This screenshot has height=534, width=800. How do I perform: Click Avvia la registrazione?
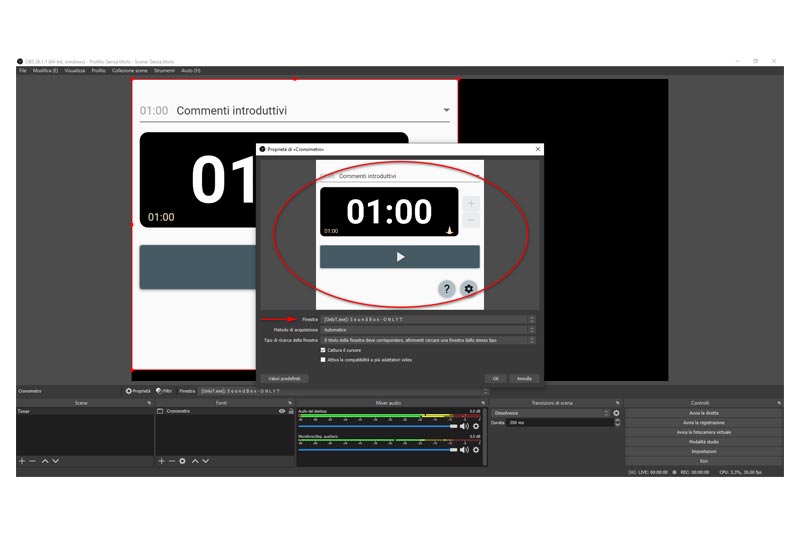[x=704, y=423]
